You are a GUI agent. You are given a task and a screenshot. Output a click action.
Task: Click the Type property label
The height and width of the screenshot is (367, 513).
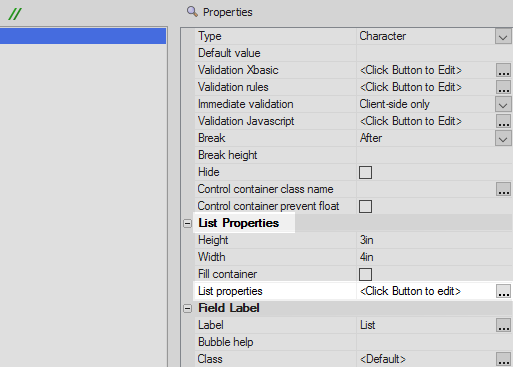point(210,36)
